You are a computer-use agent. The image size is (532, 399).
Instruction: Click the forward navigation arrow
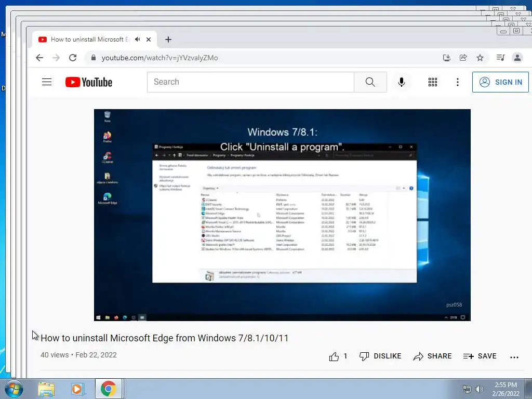pyautogui.click(x=56, y=58)
